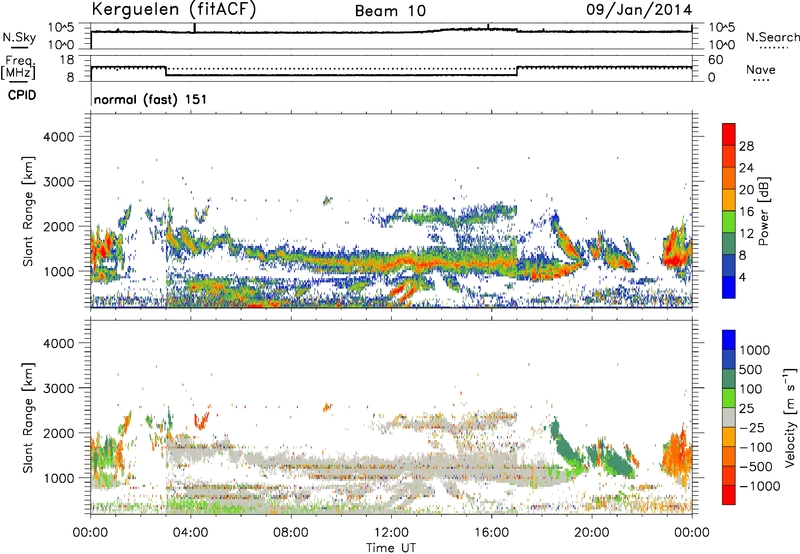800x554 pixels.
Task: Click the "Time UT" axis title
Action: [x=391, y=548]
